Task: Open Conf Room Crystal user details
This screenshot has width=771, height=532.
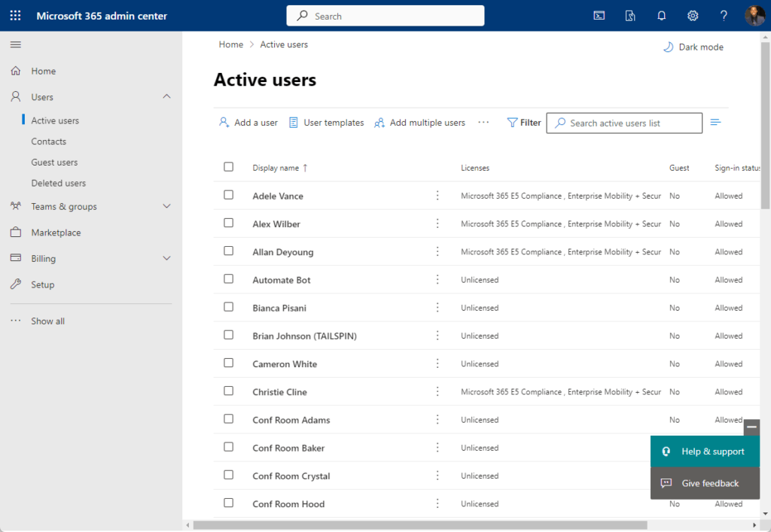Action: coord(291,476)
